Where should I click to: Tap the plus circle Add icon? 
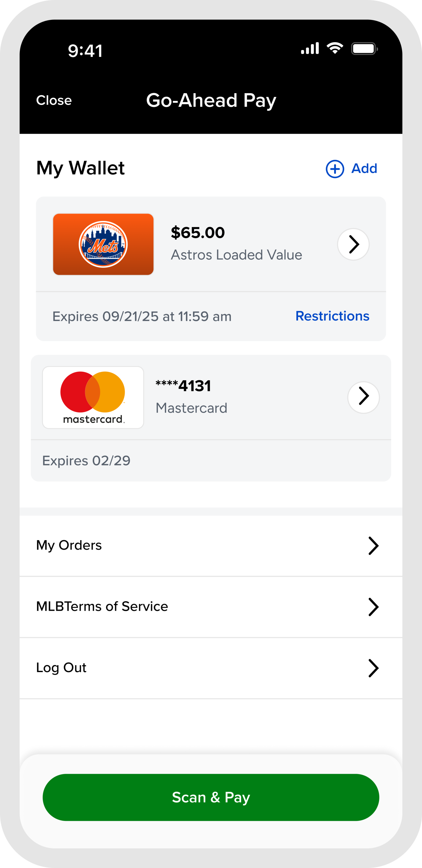335,169
